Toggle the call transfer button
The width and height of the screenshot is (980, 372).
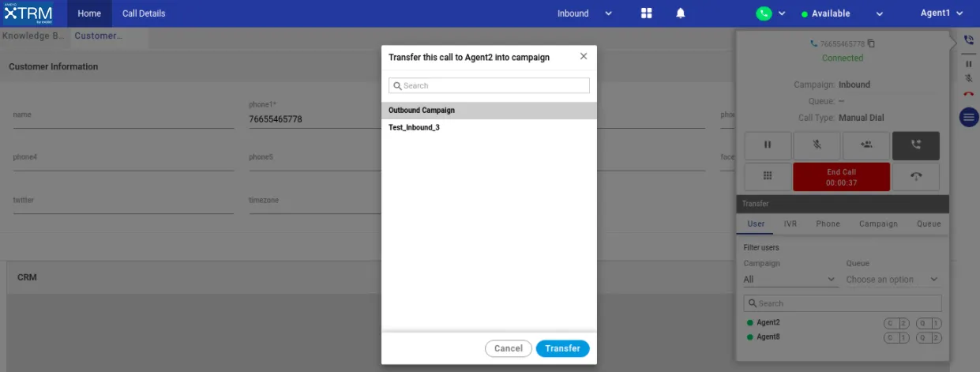(x=915, y=145)
